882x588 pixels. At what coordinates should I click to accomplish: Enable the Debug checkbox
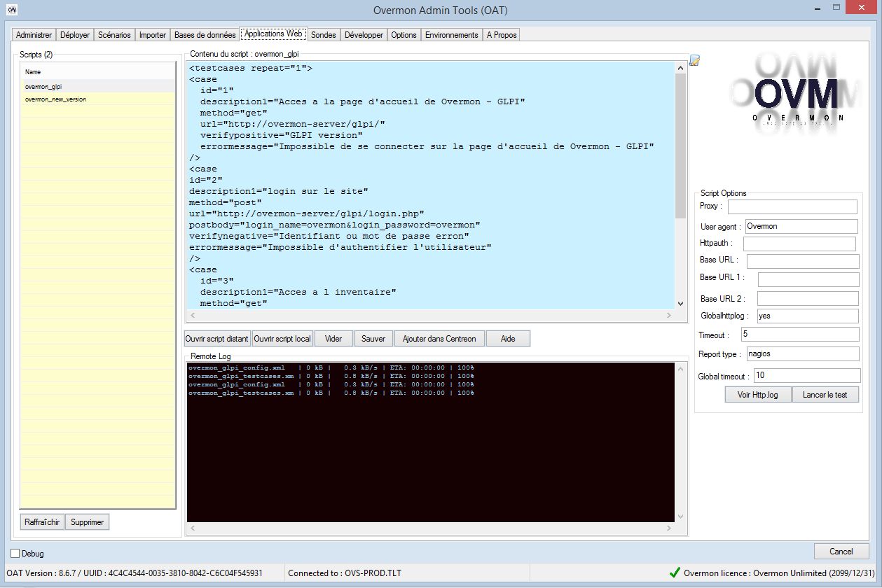[15, 553]
